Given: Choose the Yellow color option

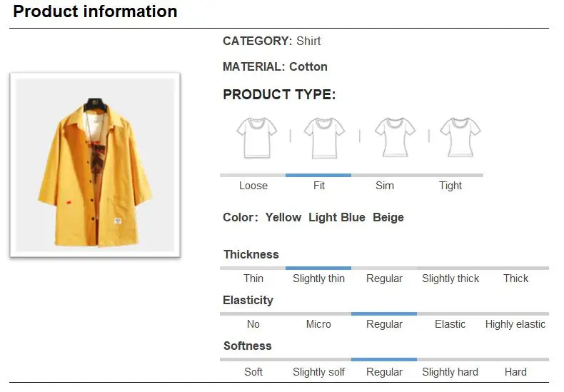Looking at the screenshot, I should (x=283, y=217).
